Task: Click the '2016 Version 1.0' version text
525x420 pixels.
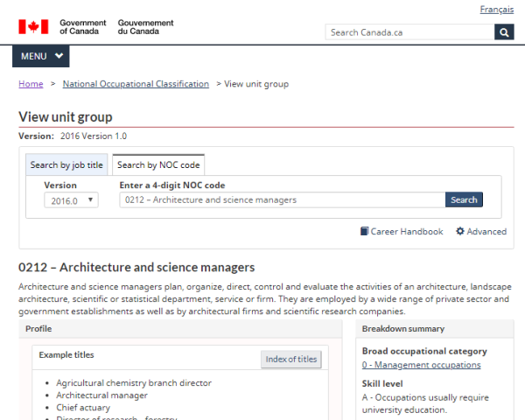Action: click(94, 136)
